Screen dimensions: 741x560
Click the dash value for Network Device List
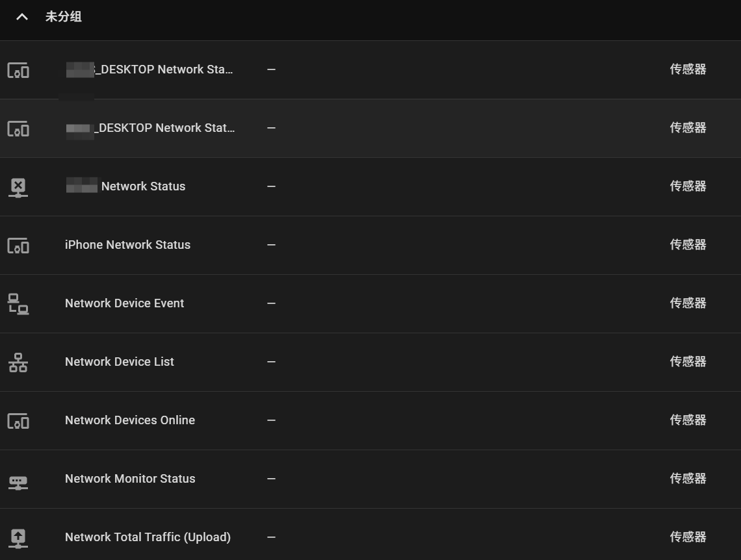click(x=271, y=362)
